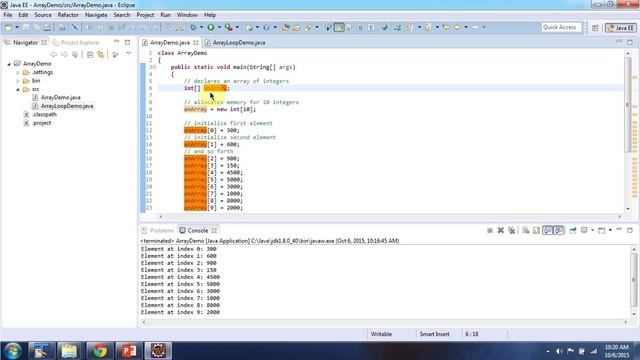Expand the .settings folder node
Viewport: 640px width, 360px height.
(x=18, y=73)
